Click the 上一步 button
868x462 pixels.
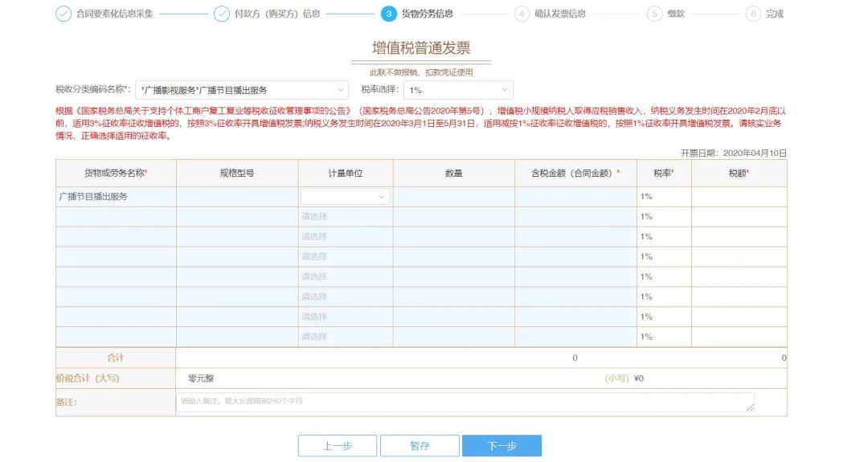pos(338,446)
